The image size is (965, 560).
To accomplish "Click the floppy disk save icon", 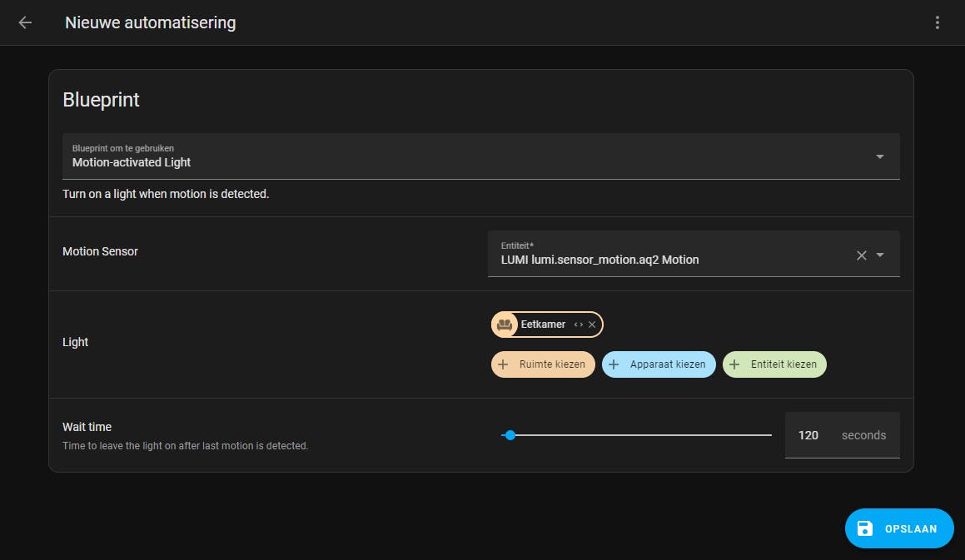I will point(865,528).
